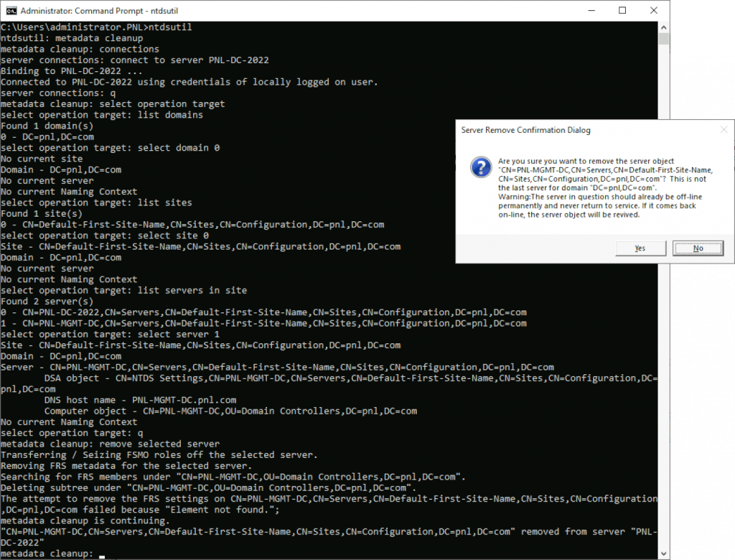735x560 pixels.
Task: Click the scrollbar up arrow
Action: 664,27
